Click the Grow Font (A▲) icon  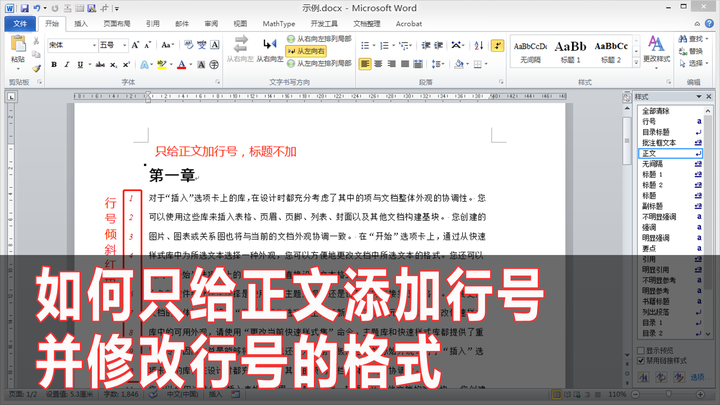point(135,45)
